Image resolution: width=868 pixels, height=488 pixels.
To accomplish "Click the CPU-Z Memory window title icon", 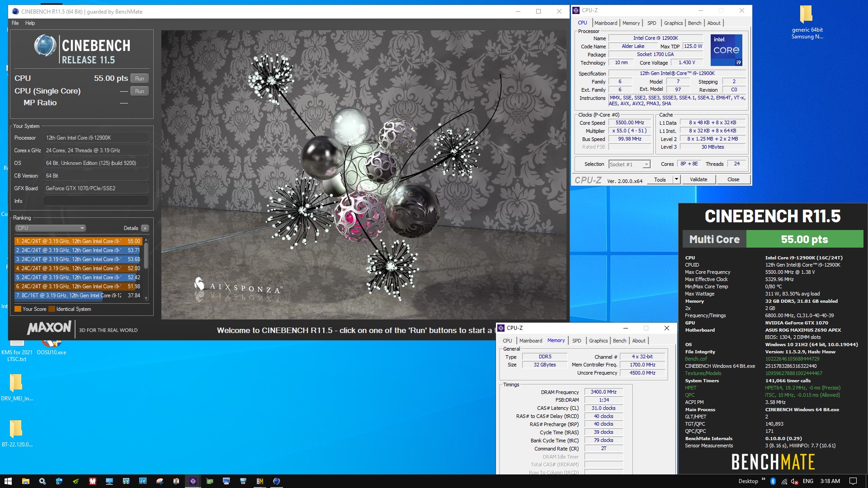I will 501,328.
